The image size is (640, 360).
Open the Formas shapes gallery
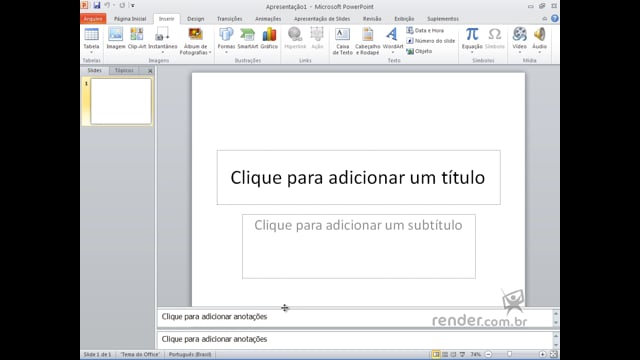(226, 35)
